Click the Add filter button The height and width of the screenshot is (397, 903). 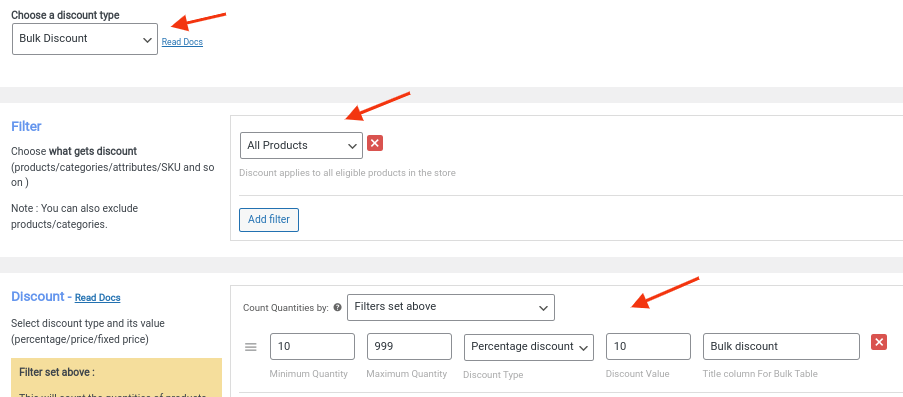pyautogui.click(x=269, y=220)
